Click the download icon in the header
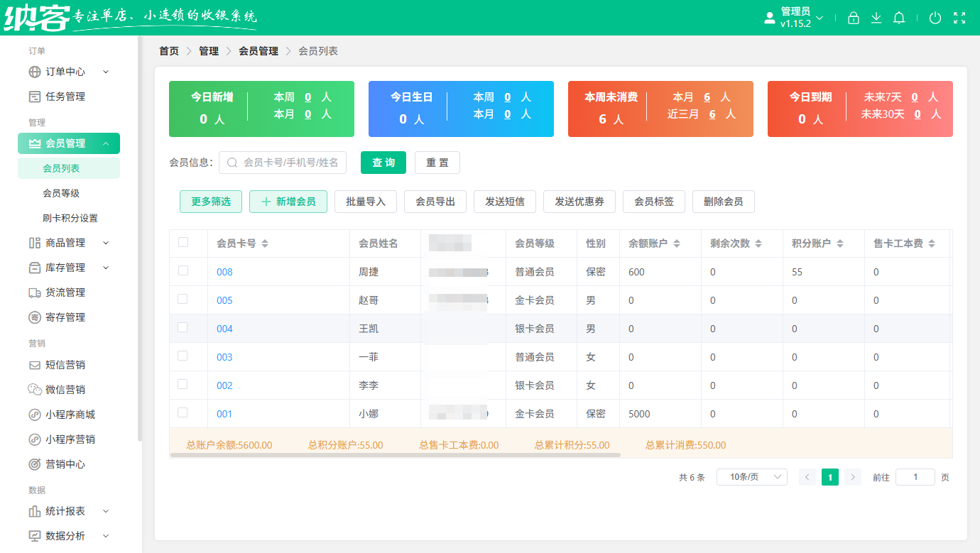Image resolution: width=980 pixels, height=553 pixels. pos(876,18)
